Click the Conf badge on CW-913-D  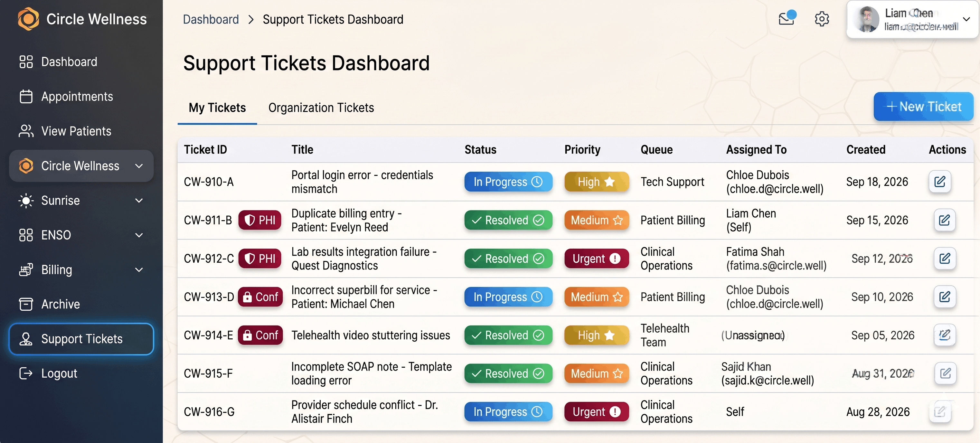260,297
